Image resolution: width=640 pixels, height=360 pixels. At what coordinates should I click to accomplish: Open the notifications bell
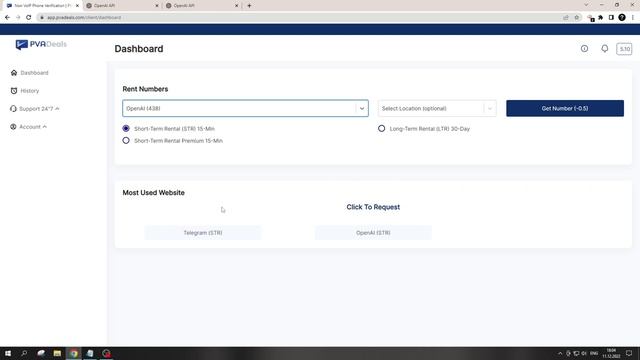pos(604,49)
